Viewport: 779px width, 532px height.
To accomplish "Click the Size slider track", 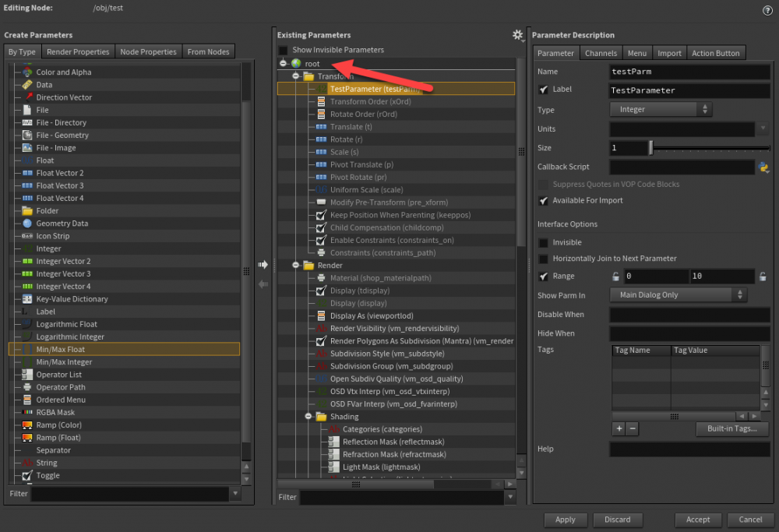I will pyautogui.click(x=709, y=148).
